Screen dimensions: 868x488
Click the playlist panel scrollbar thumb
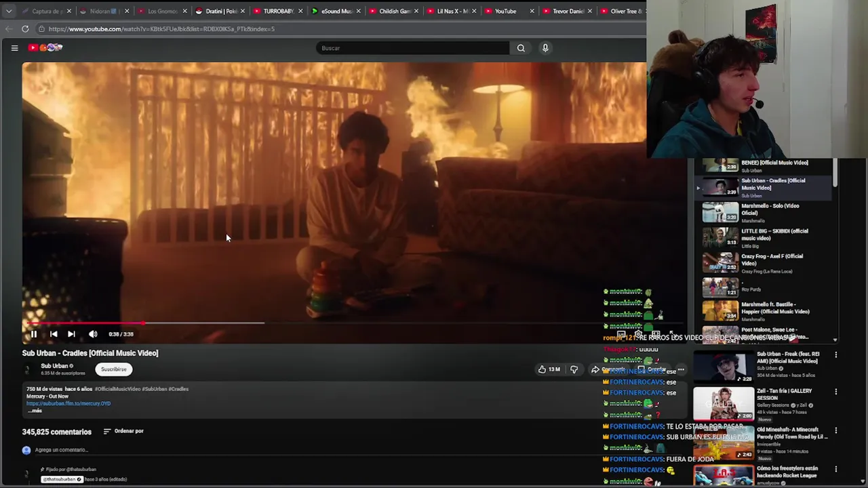click(835, 173)
